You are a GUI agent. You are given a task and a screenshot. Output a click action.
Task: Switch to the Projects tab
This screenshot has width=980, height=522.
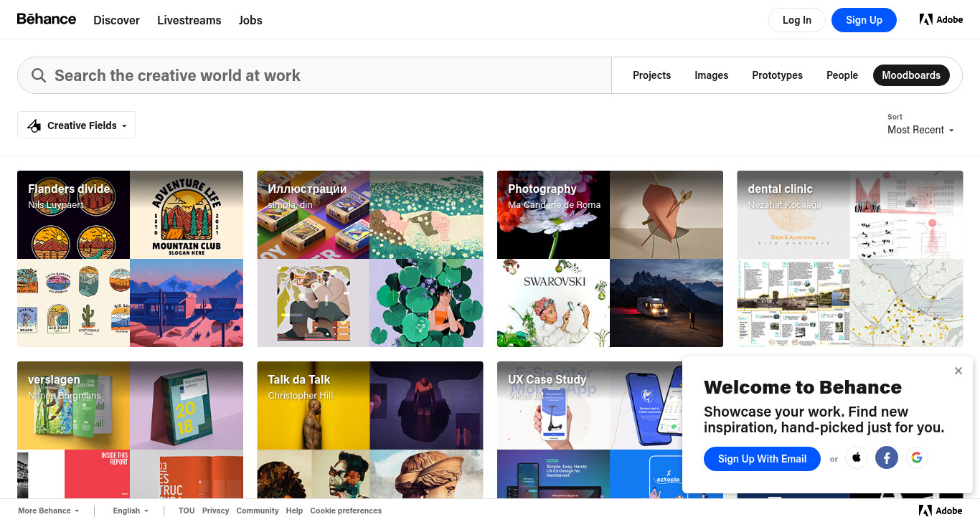[x=652, y=75]
